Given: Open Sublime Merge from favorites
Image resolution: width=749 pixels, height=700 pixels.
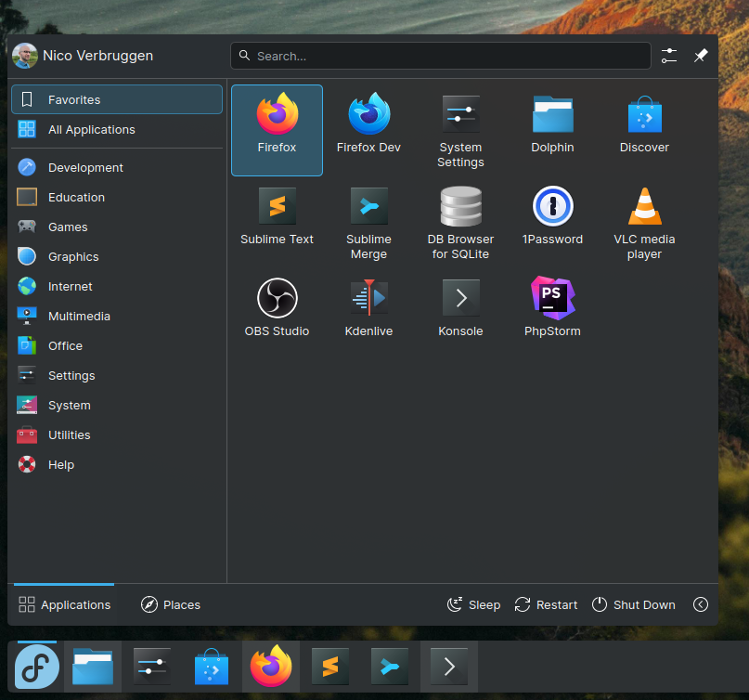Looking at the screenshot, I should coord(368,222).
